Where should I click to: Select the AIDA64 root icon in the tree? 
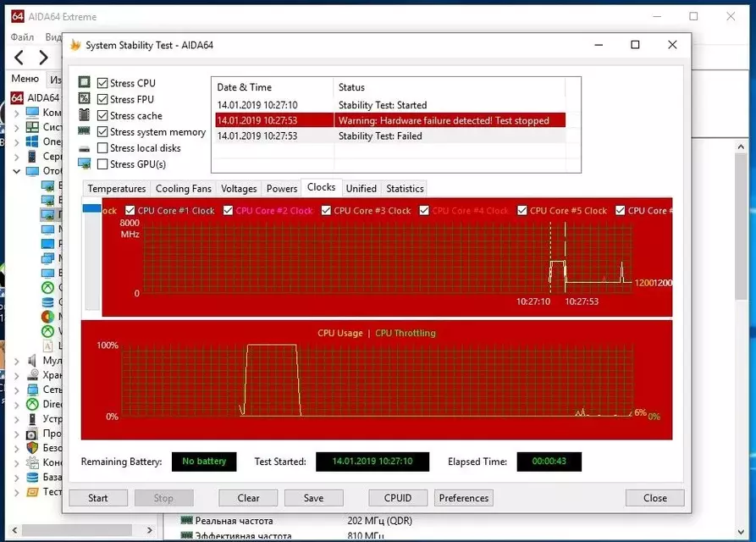(x=17, y=98)
